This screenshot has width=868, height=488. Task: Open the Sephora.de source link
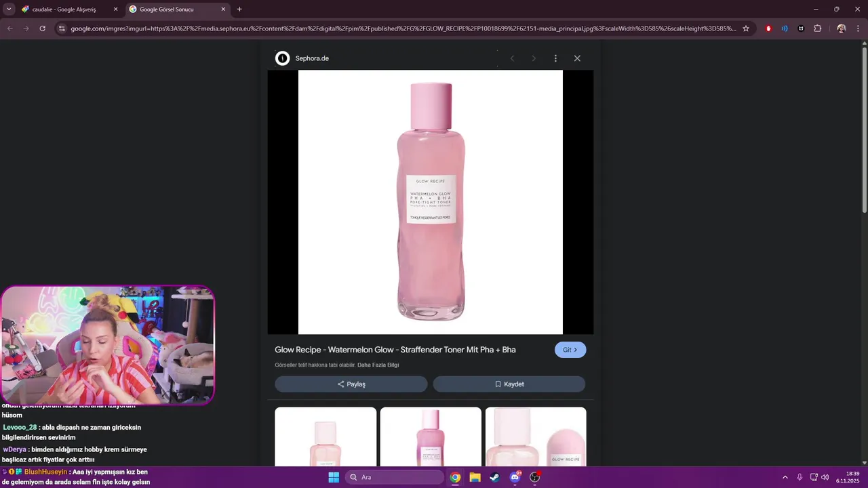click(312, 58)
